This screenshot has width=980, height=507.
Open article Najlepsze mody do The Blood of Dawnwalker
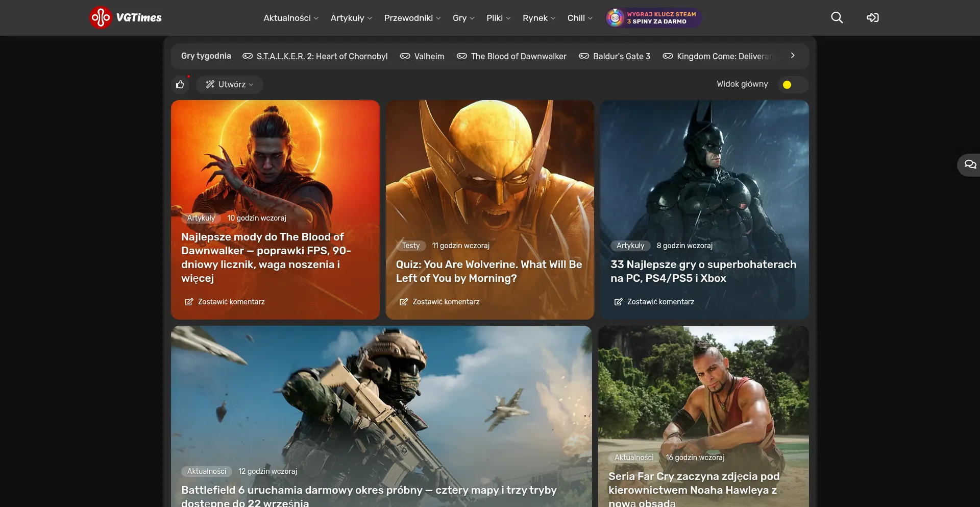pos(266,257)
